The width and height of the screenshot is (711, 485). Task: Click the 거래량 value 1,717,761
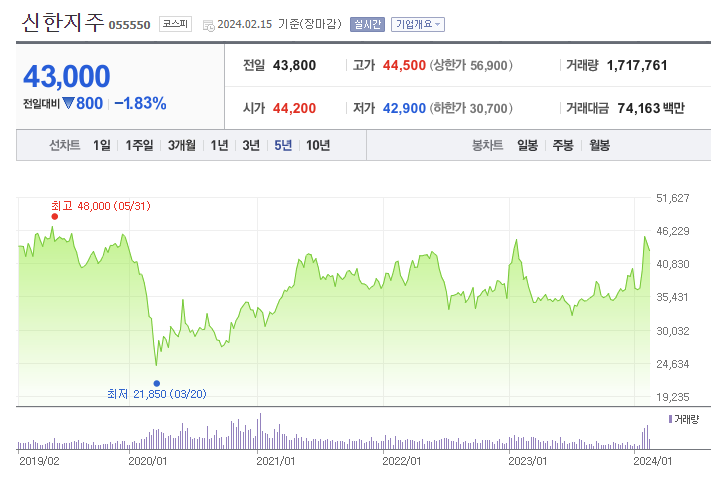[637, 65]
